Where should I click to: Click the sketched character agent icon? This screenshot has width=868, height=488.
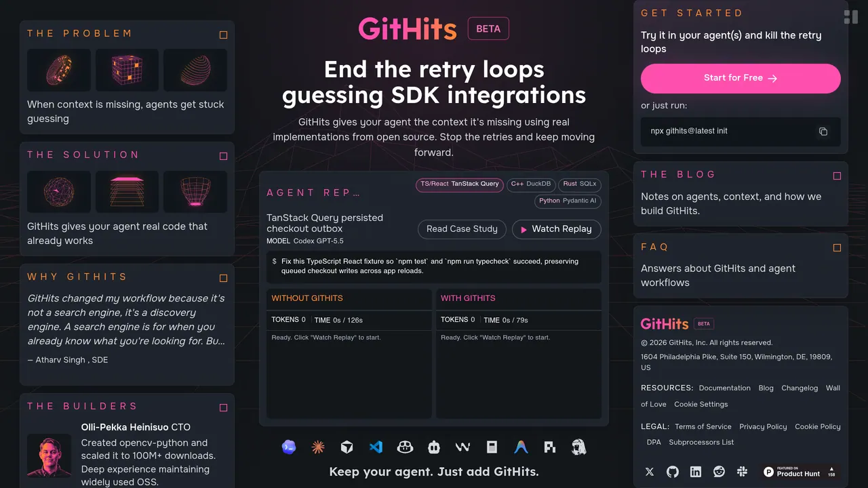(578, 447)
